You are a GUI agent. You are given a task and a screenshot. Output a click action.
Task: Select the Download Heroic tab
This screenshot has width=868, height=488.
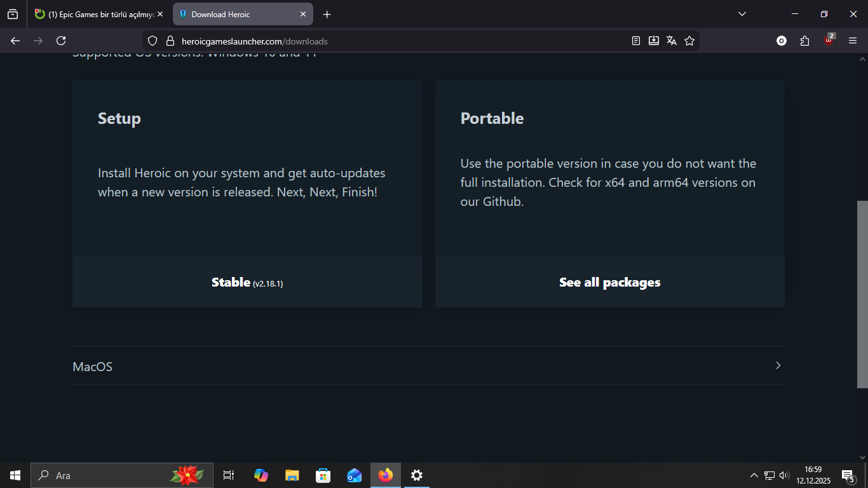click(243, 14)
